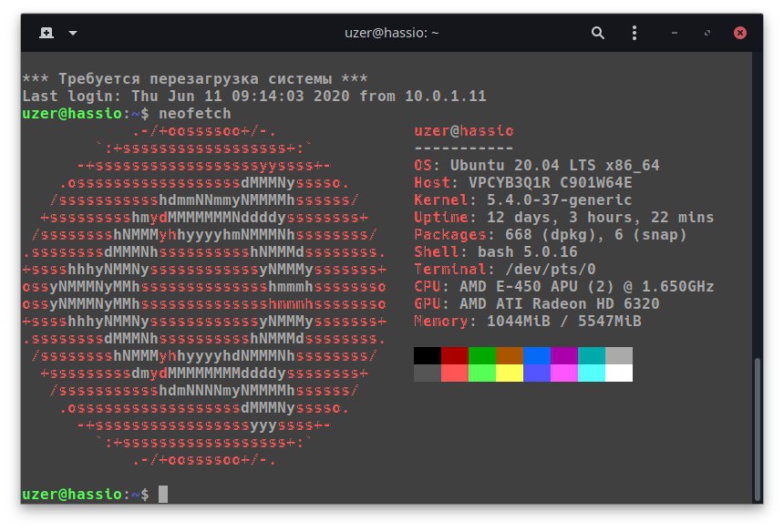This screenshot has width=784, height=532.
Task: Click the terminal vertical scrollbar thumb
Action: pos(758,430)
